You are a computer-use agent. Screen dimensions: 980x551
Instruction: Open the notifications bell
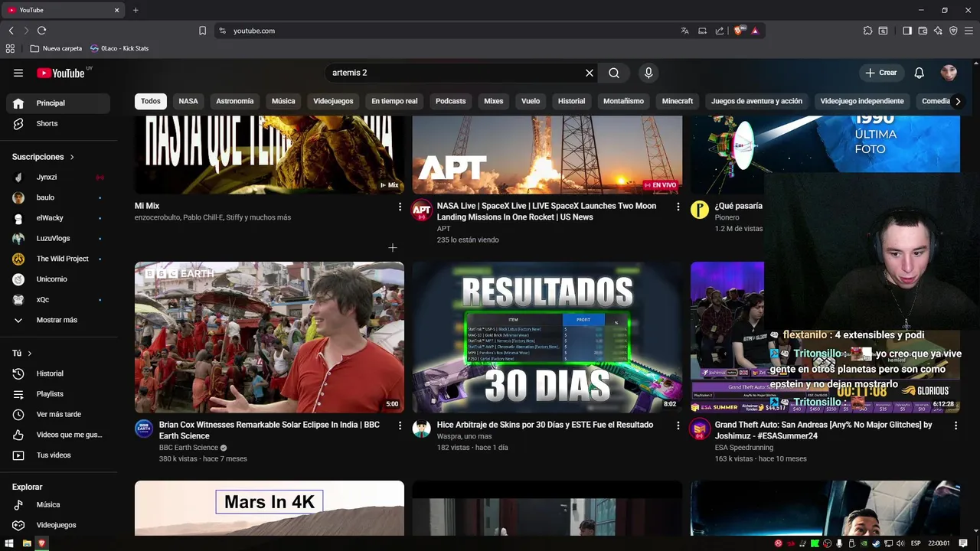pos(920,73)
